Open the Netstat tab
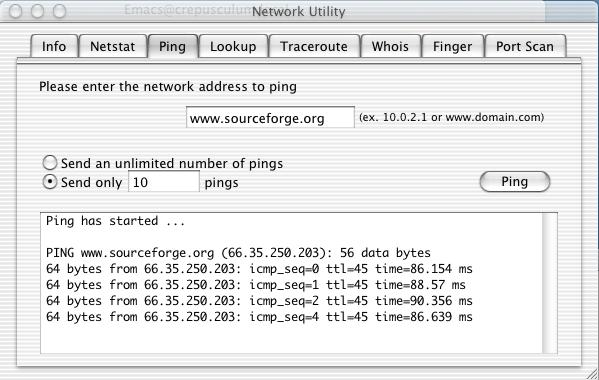Viewport: 599px width, 380px height. (x=113, y=47)
